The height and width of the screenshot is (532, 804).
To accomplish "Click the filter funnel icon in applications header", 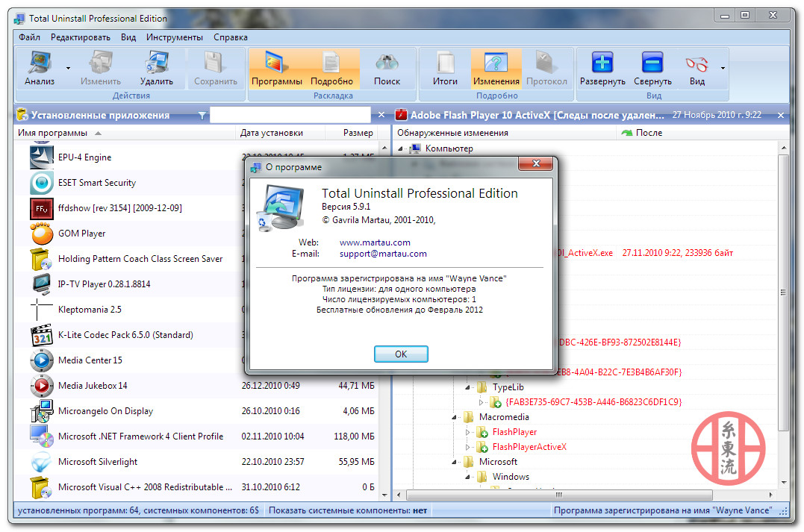I will click(x=202, y=116).
